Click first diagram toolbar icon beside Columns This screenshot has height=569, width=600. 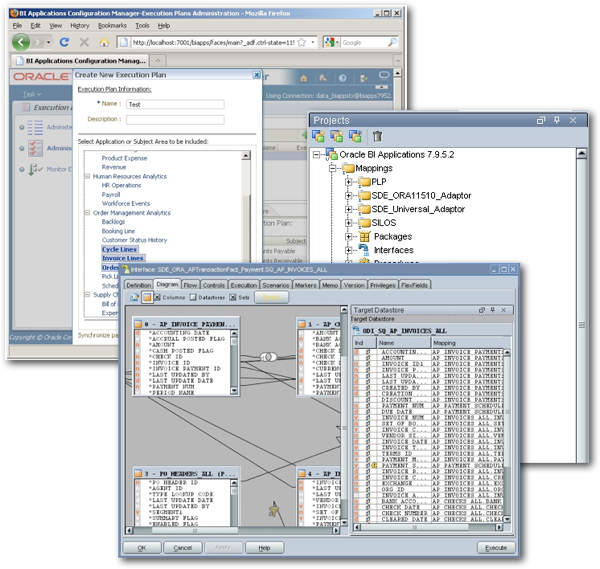click(x=135, y=297)
